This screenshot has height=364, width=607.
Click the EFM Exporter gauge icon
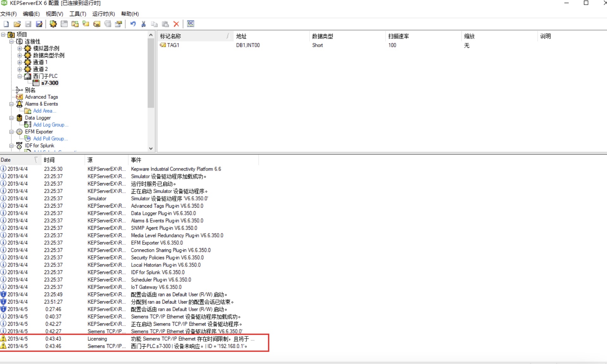tap(19, 132)
